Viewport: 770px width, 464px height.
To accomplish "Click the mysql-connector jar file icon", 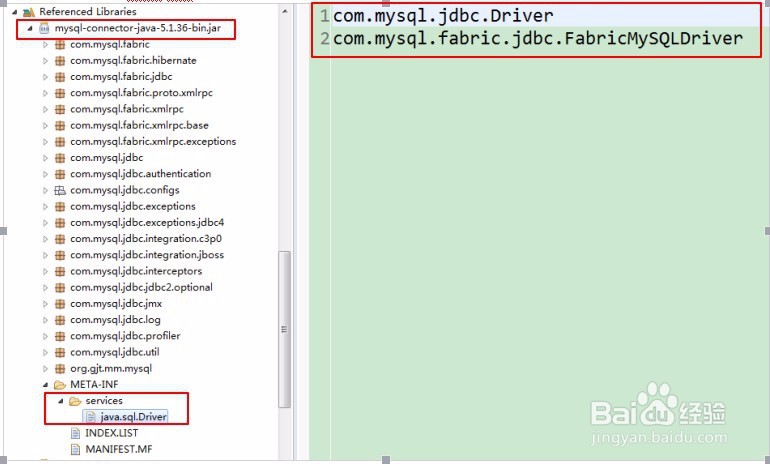I will click(x=44, y=28).
